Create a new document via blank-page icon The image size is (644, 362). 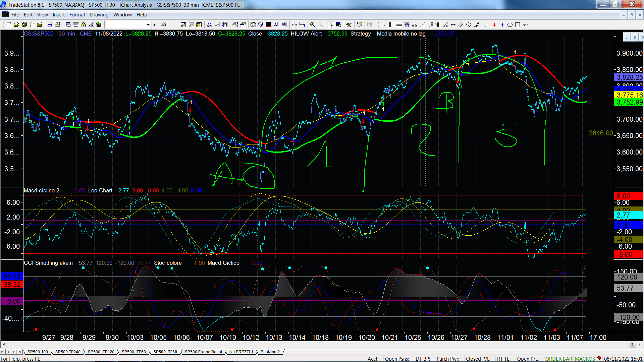[9, 25]
